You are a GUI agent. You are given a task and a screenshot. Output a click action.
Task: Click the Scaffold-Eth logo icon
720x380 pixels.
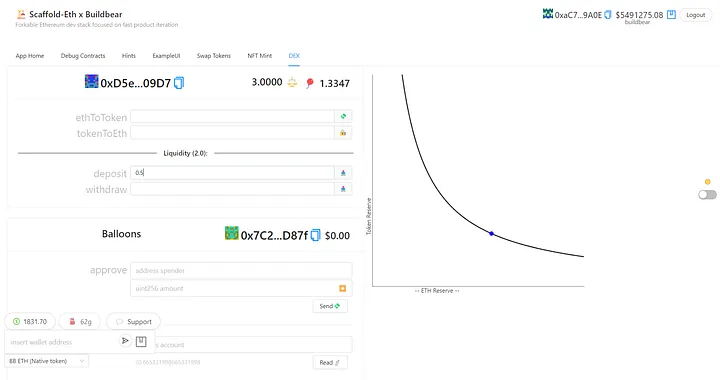click(21, 14)
